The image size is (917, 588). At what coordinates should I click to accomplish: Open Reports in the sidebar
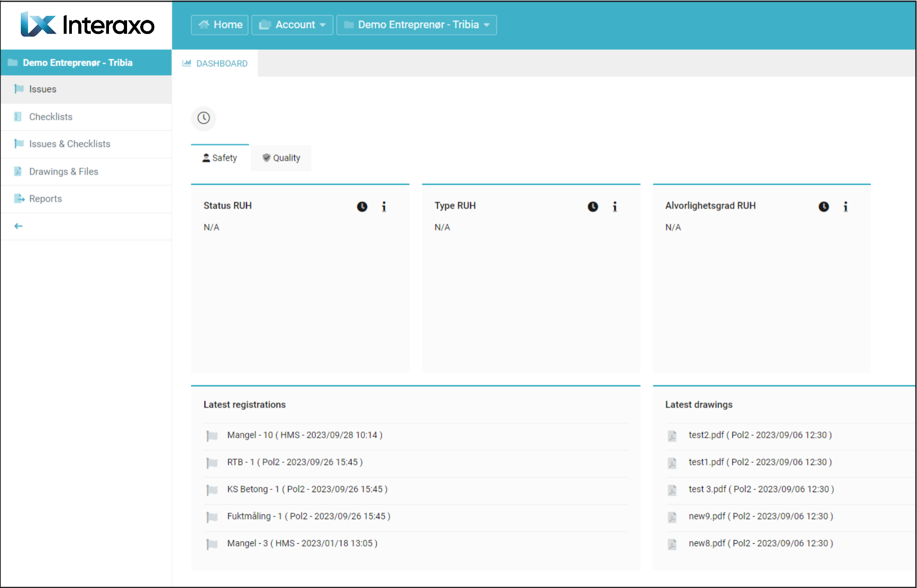pos(45,198)
